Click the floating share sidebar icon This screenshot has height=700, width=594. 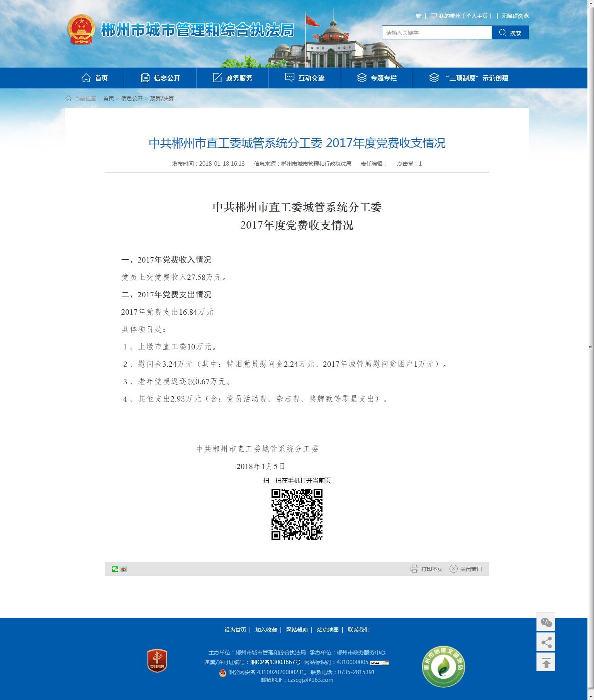[x=546, y=642]
